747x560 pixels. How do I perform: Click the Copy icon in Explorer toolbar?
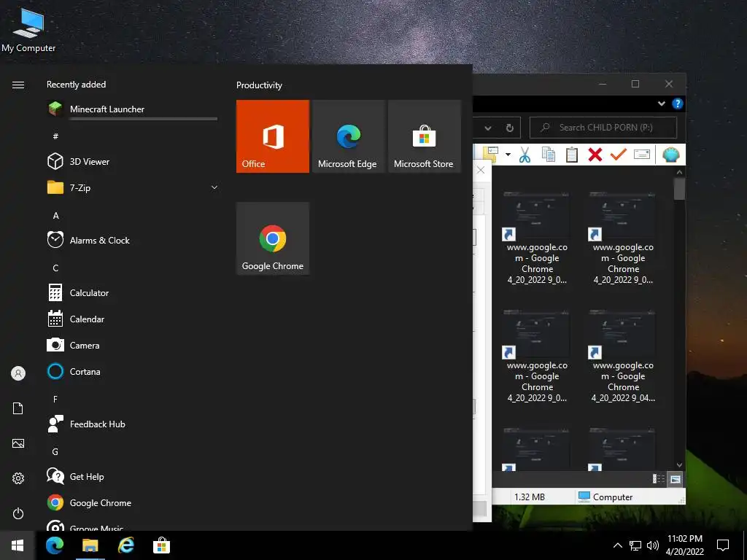(x=549, y=155)
